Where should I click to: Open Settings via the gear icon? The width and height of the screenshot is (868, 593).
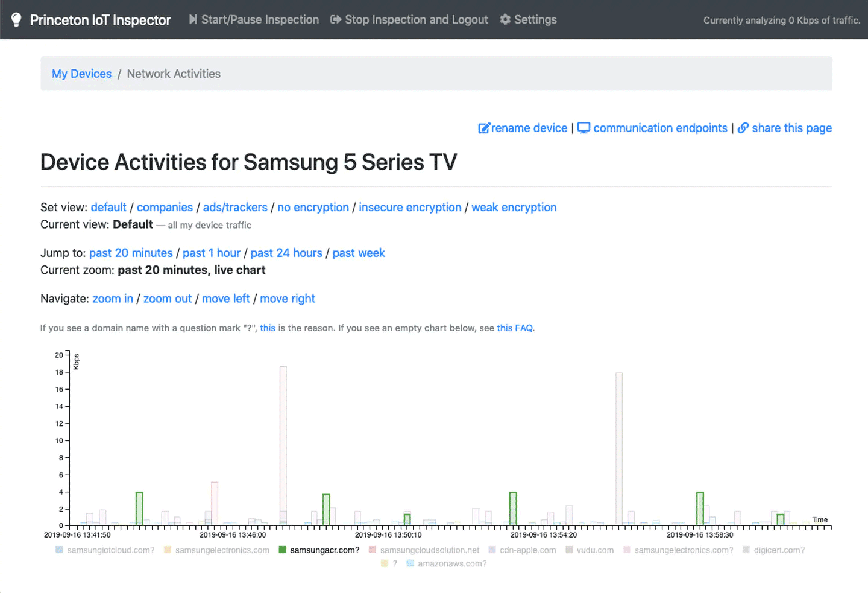[505, 19]
